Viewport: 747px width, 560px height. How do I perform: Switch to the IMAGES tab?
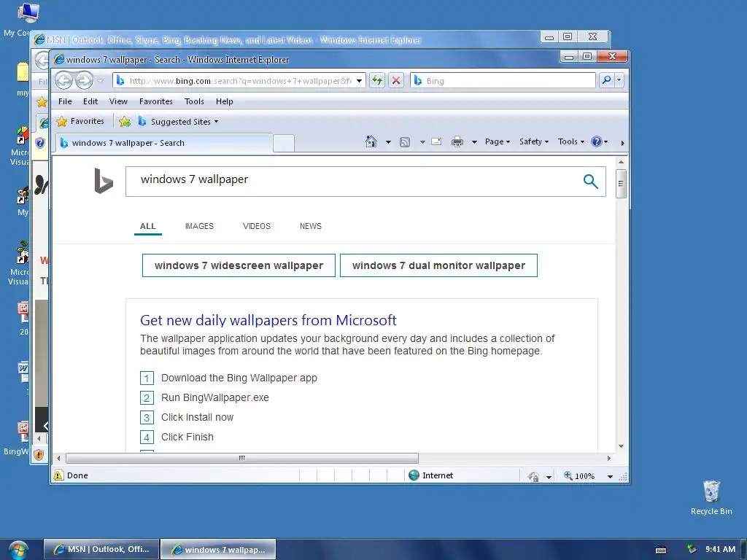pos(199,226)
